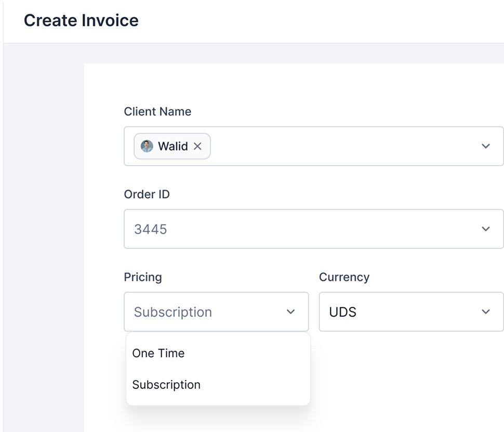504x432 pixels.
Task: Click the Order ID label
Action: tap(147, 194)
